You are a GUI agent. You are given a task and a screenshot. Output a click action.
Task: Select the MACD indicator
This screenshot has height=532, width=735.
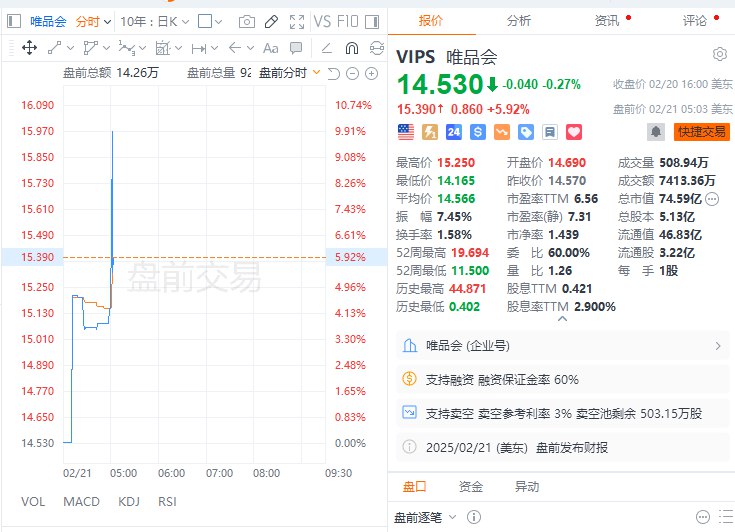82,502
